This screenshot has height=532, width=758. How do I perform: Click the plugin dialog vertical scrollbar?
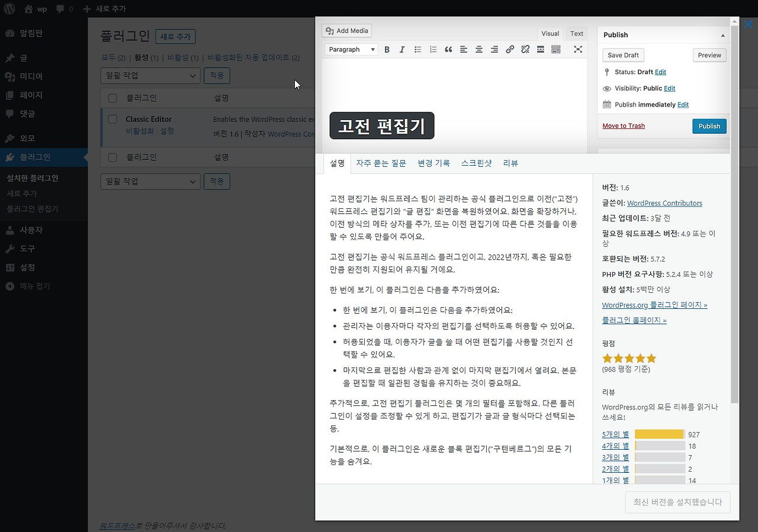tap(735, 213)
